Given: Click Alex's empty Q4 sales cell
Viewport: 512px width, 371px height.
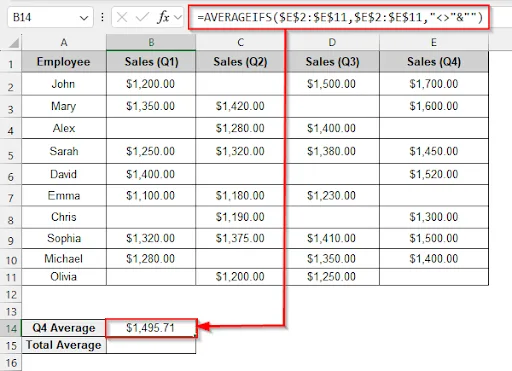Looking at the screenshot, I should coord(434,128).
